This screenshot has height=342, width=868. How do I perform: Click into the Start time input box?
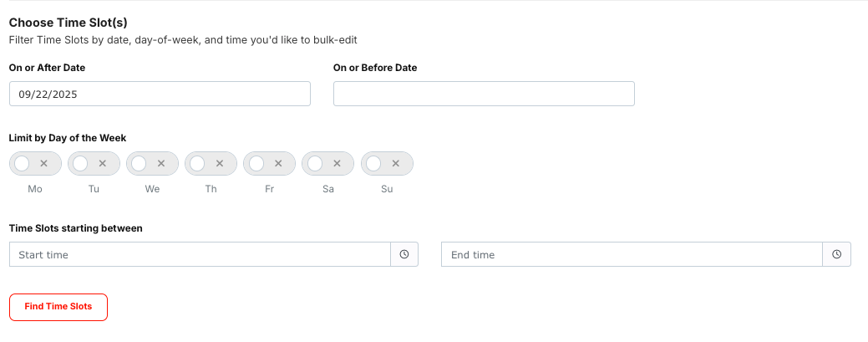click(x=200, y=254)
